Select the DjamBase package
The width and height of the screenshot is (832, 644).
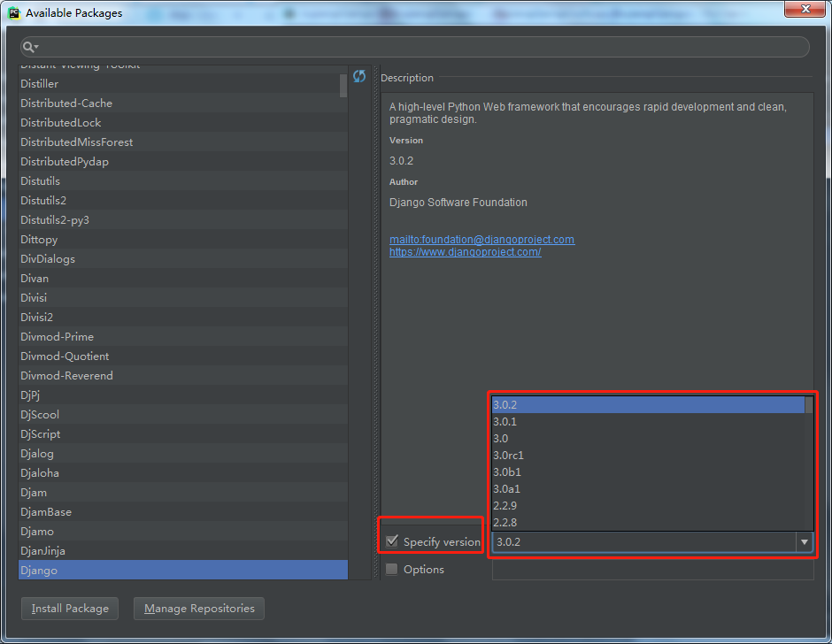pos(183,511)
